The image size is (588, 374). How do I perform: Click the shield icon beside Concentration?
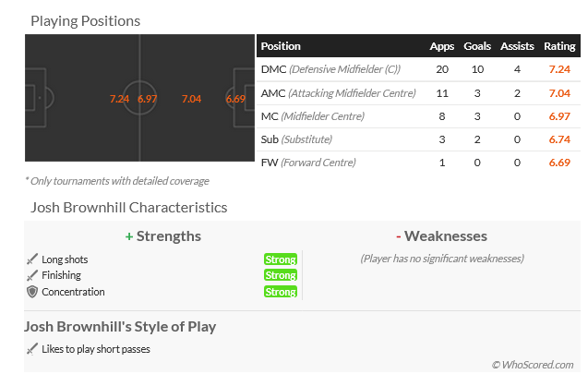[x=32, y=292]
